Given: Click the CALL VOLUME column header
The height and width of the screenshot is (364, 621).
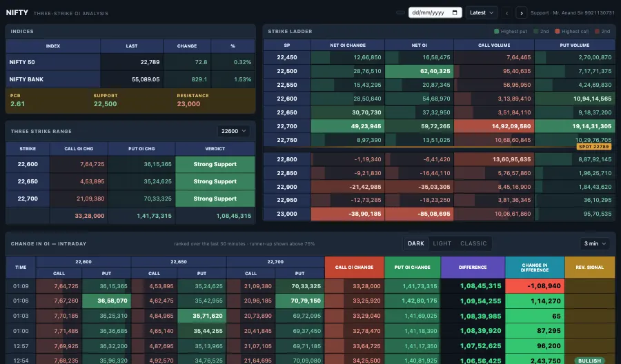Looking at the screenshot, I should click(x=494, y=45).
